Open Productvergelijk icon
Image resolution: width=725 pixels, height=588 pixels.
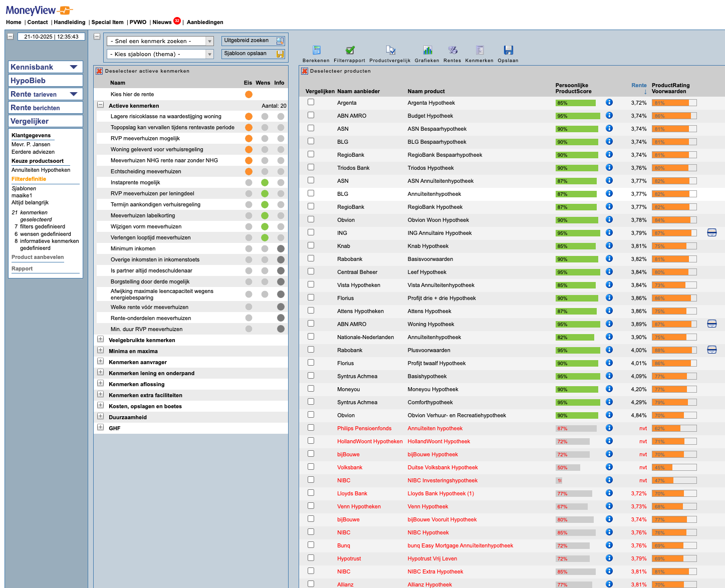(391, 50)
